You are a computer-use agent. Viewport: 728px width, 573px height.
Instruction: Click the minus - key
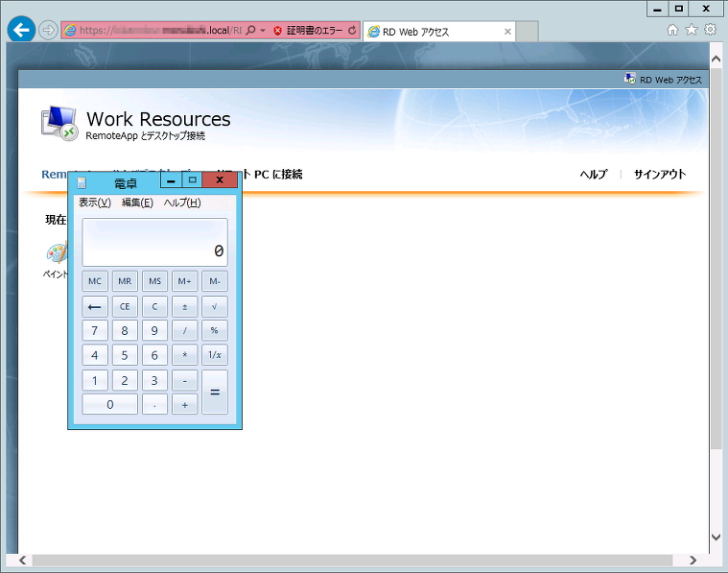184,380
